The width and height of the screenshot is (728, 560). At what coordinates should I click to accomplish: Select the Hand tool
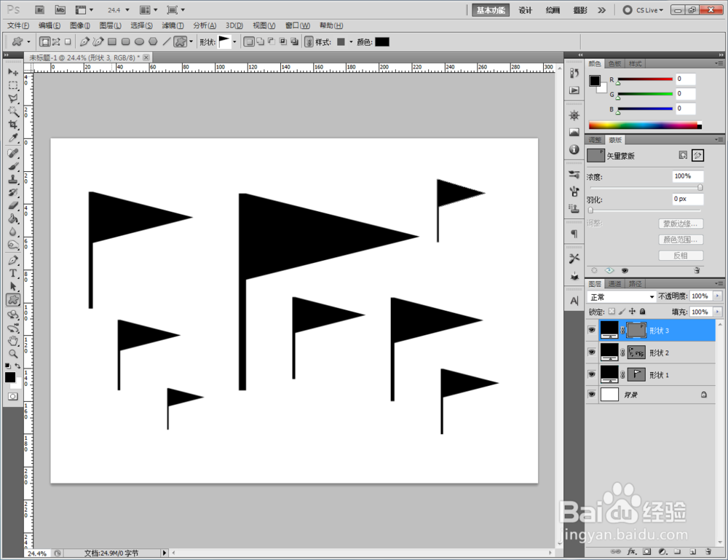click(x=13, y=341)
